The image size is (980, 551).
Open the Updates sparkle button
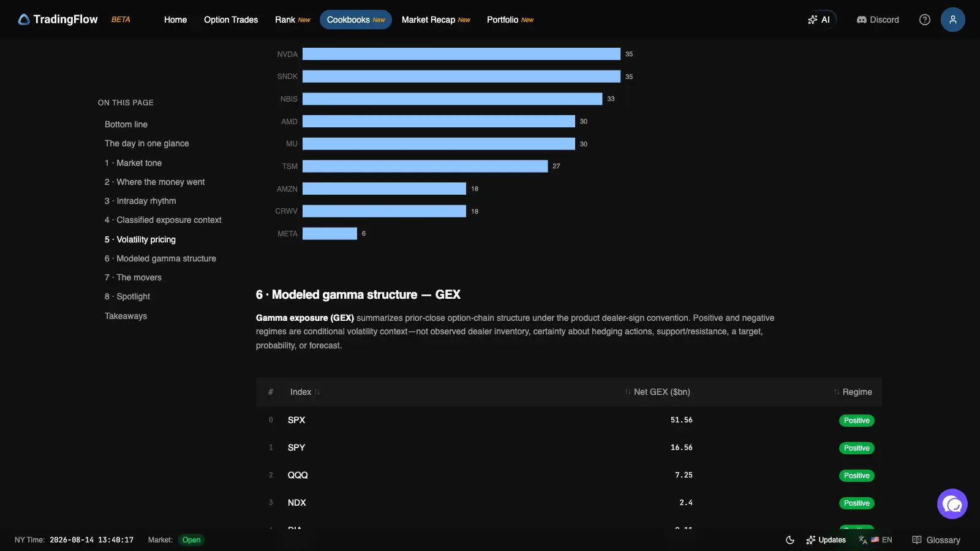[826, 540]
